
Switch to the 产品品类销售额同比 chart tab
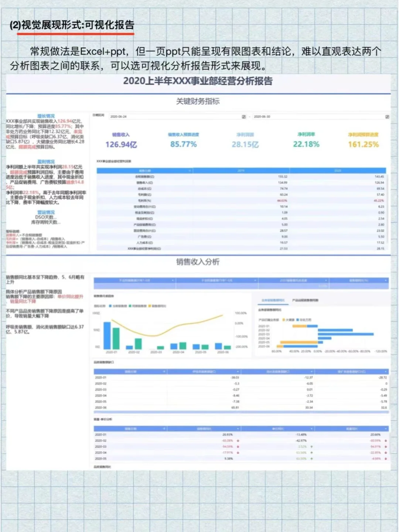[306, 300]
